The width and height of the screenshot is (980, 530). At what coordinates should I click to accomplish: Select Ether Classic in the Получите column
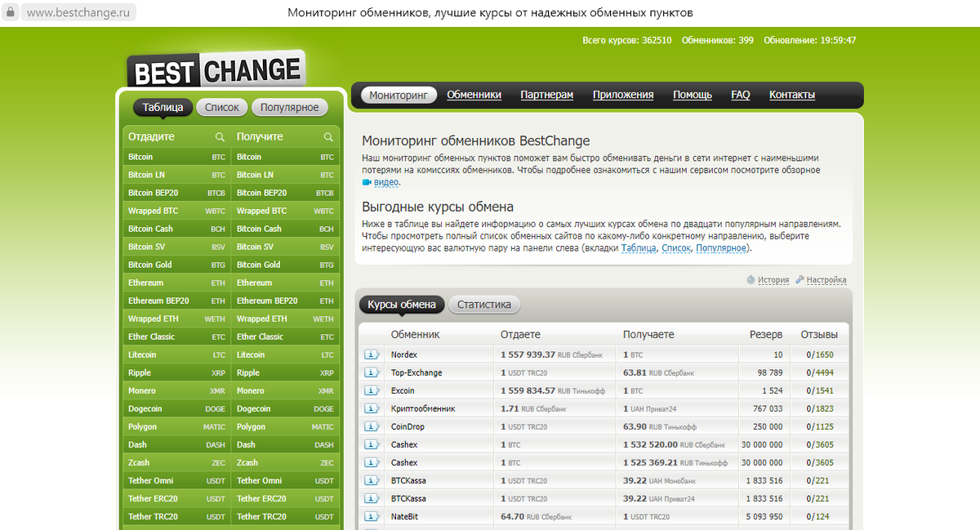(285, 336)
